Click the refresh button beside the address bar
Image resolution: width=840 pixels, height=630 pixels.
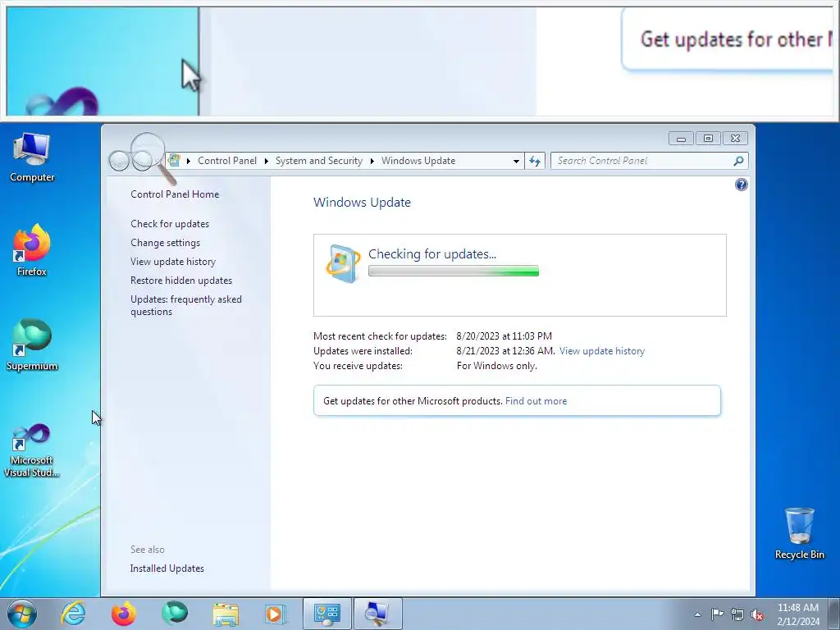click(535, 161)
